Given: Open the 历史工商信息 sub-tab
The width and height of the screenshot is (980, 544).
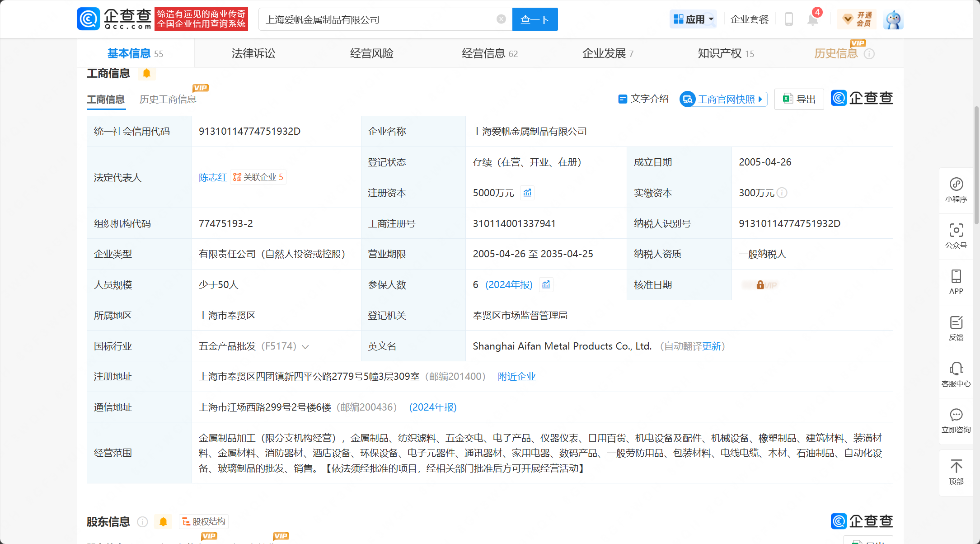Looking at the screenshot, I should [x=168, y=99].
